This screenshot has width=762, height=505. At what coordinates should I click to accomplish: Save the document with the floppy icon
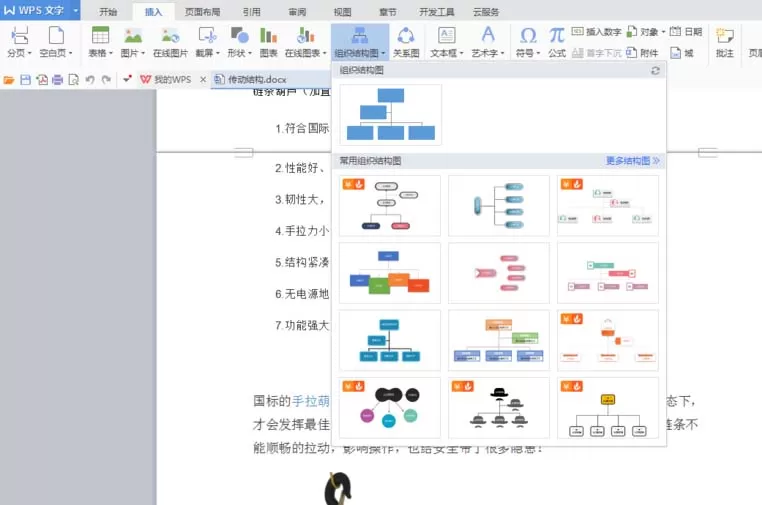[x=25, y=80]
